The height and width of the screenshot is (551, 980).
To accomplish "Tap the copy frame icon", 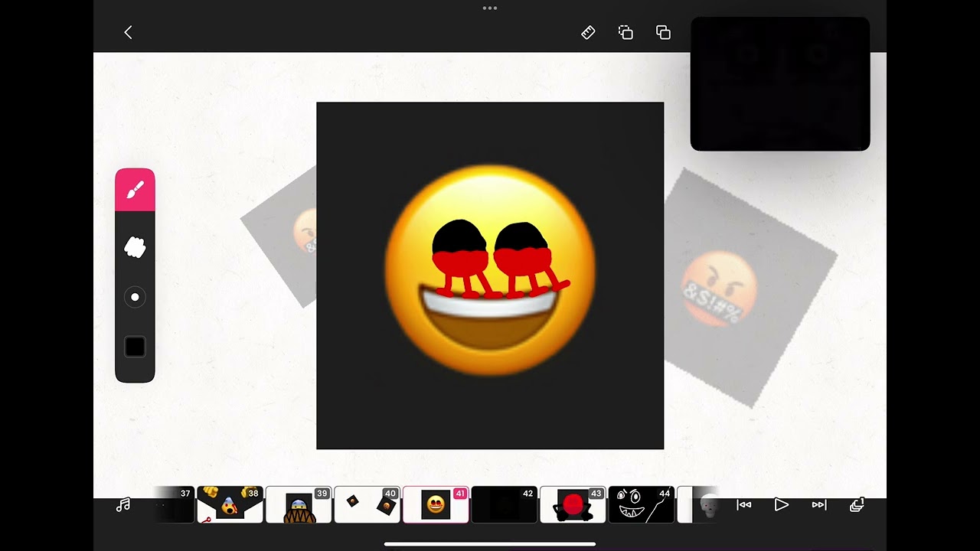I will [626, 32].
